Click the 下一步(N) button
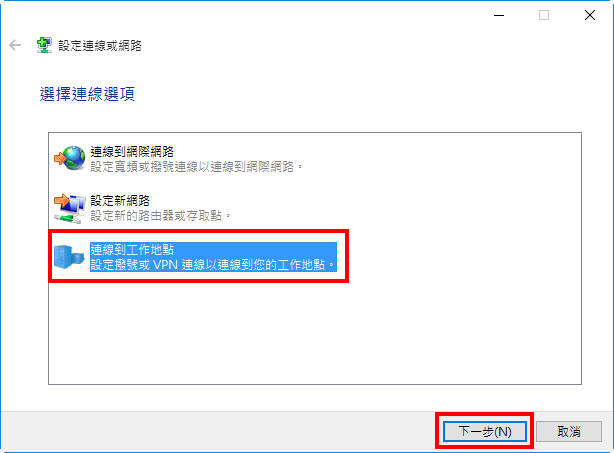This screenshot has height=453, width=614. click(x=485, y=431)
